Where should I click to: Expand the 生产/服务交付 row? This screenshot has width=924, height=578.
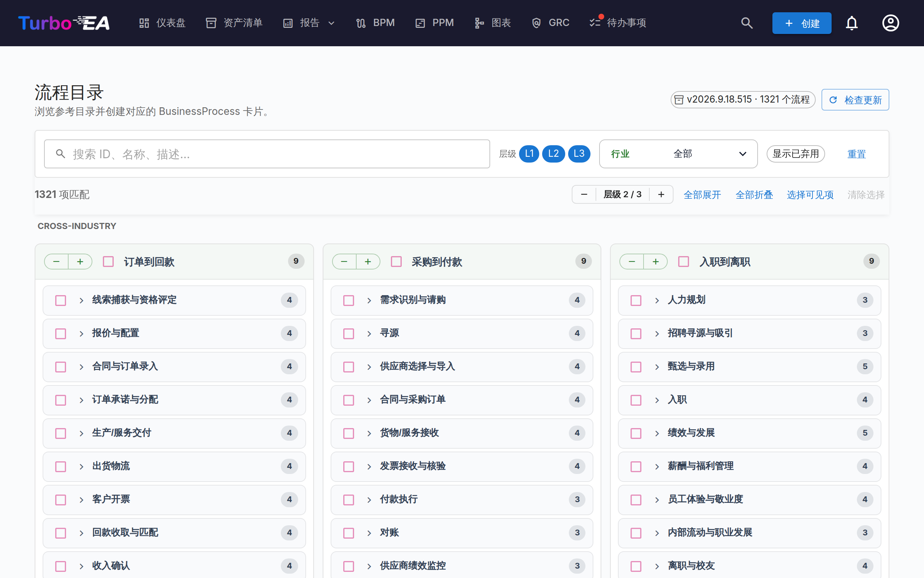click(x=81, y=433)
